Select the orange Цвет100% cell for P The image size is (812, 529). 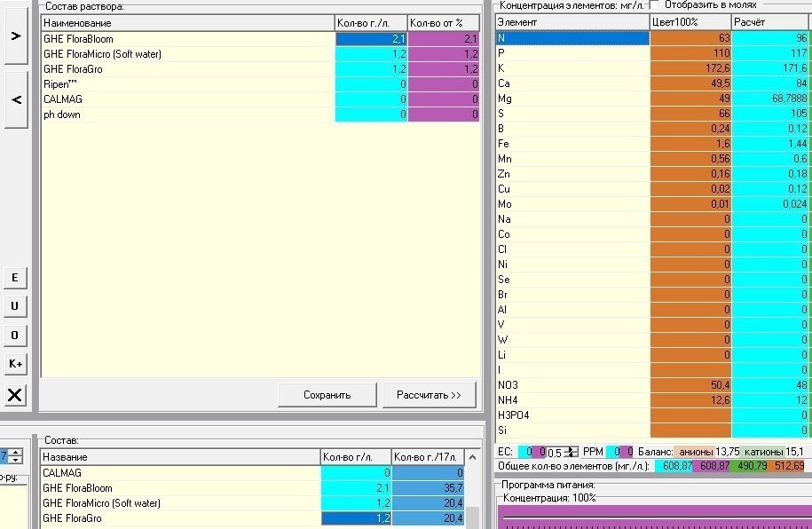coord(690,53)
